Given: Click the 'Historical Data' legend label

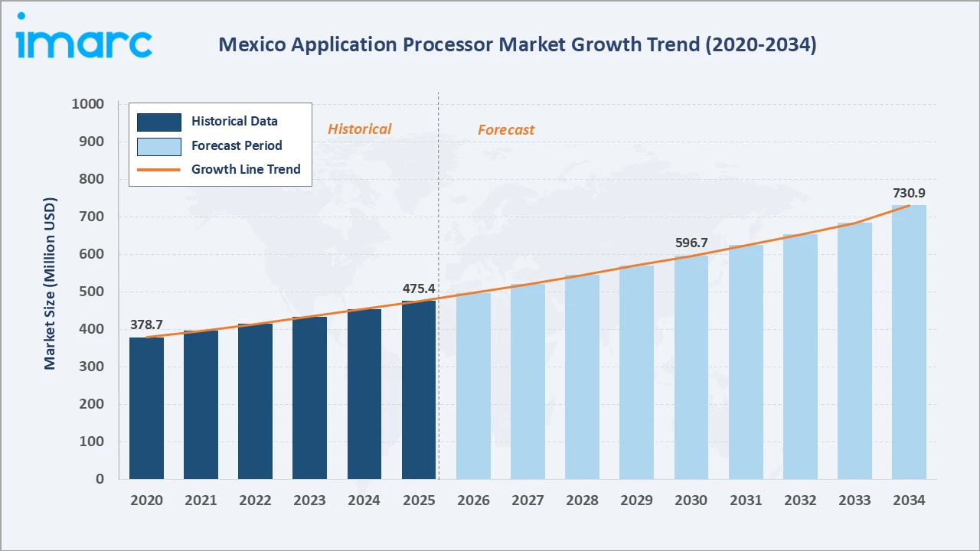Looking at the screenshot, I should (x=234, y=121).
